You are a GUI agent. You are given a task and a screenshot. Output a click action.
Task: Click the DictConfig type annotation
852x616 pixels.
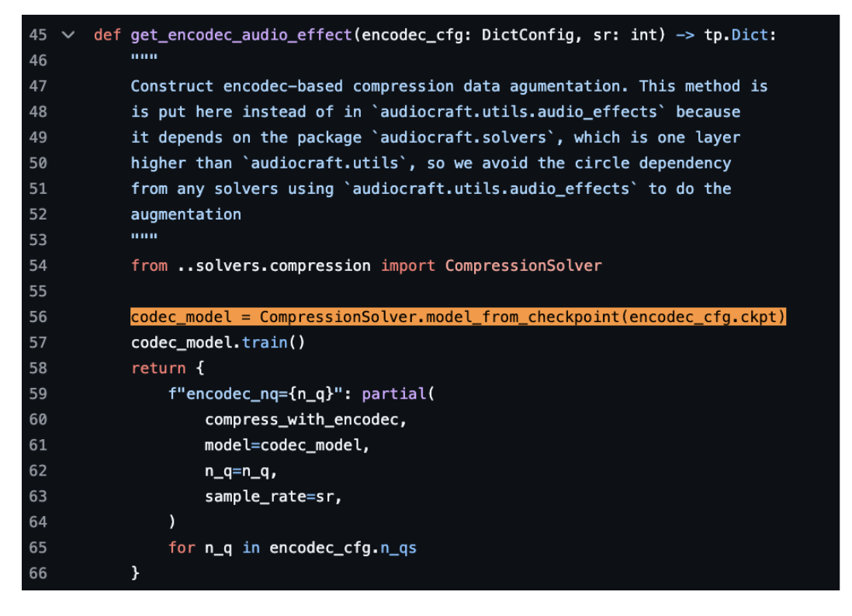528,35
